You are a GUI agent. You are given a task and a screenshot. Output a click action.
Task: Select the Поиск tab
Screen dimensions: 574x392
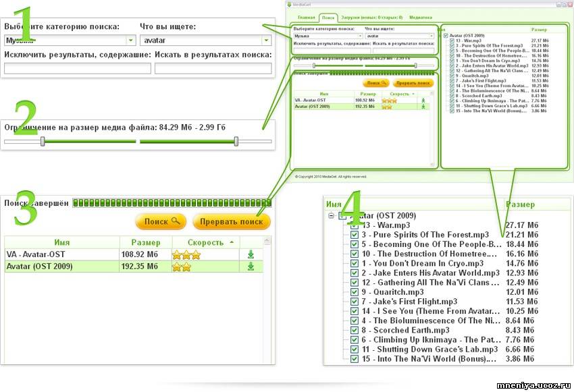328,18
